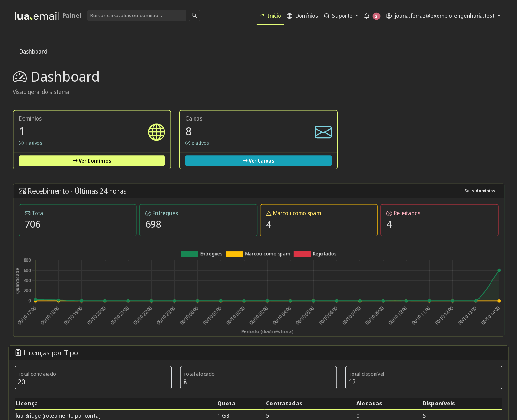Click the dashboard gauge icon by title
Screen dimensions: 517x420
[x=20, y=77]
